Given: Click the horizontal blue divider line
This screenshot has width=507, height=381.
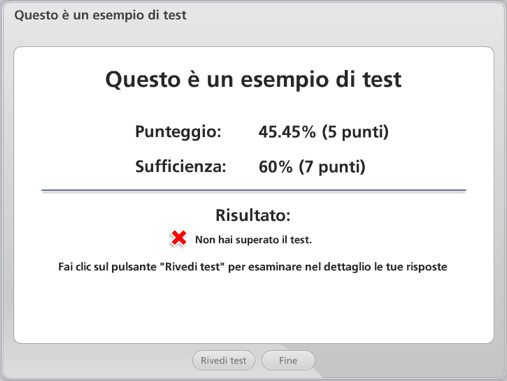Looking at the screenshot, I should tap(254, 190).
